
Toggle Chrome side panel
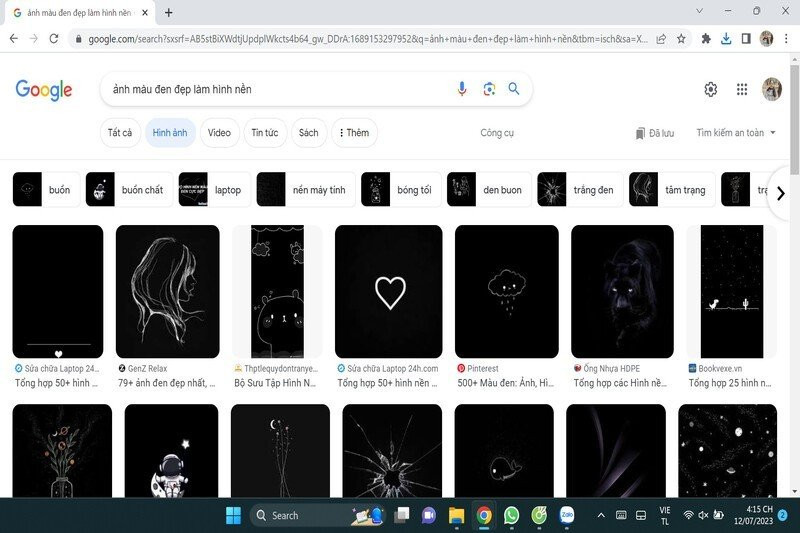746,39
